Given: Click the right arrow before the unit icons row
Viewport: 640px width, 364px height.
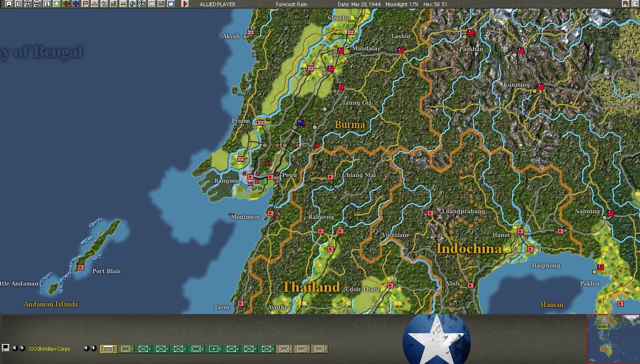Looking at the screenshot, I should click(x=94, y=348).
